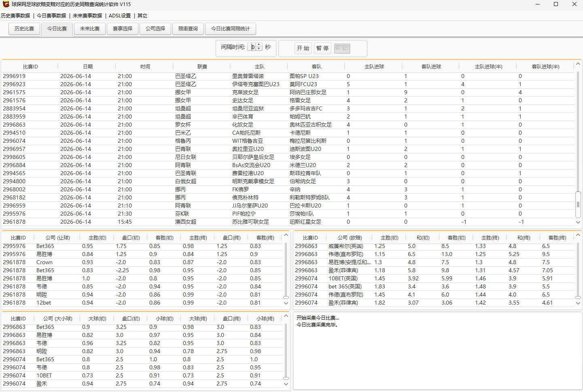The height and width of the screenshot is (392, 583).
Task: Open the 未来赛事数据 menu
Action: tap(87, 16)
